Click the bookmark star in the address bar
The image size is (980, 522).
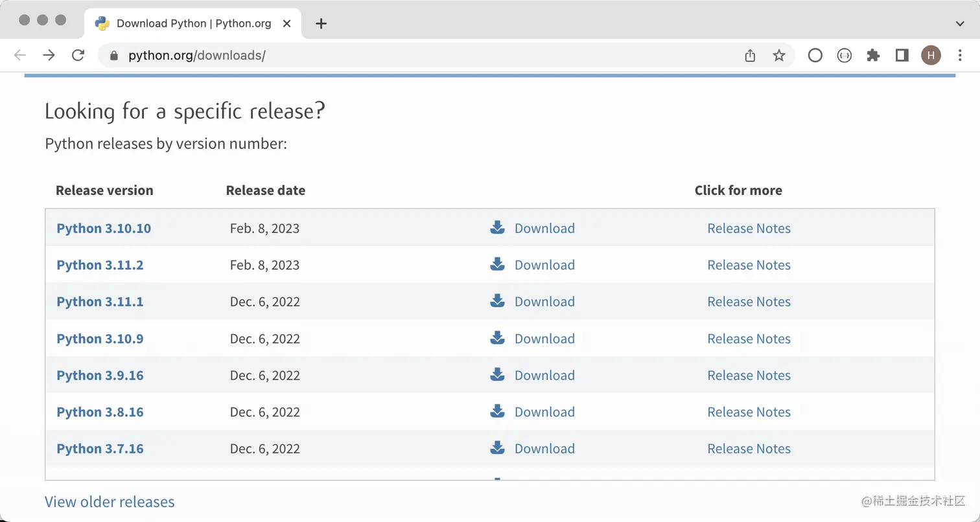point(778,56)
